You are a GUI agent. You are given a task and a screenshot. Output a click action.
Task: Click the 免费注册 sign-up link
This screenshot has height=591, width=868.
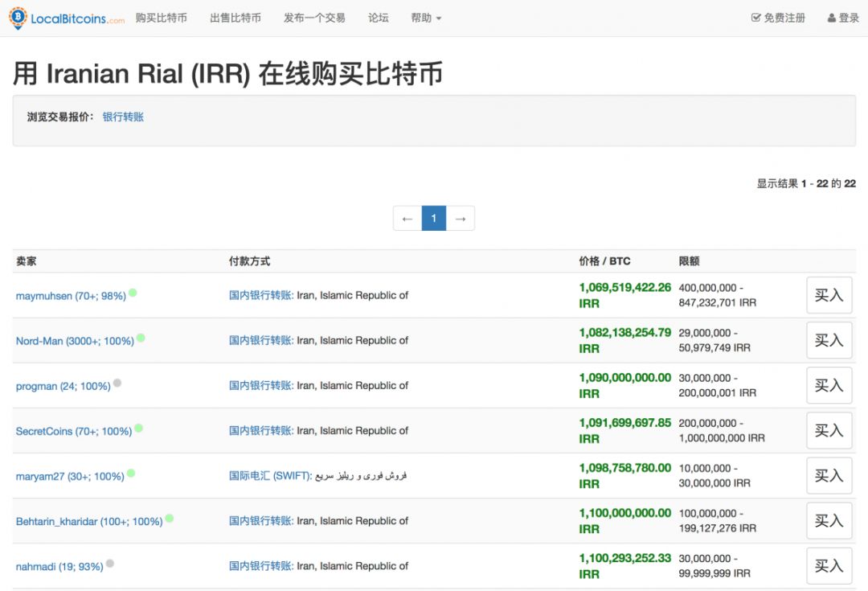(x=778, y=18)
